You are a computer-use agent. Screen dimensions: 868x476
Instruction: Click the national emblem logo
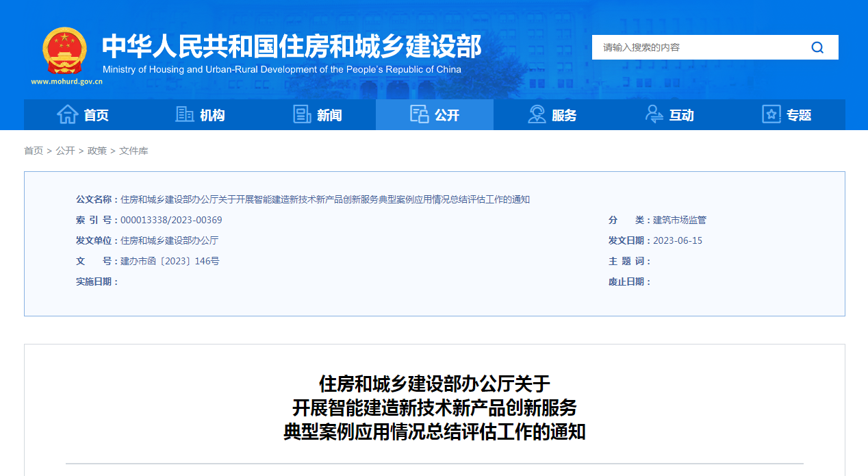pyautogui.click(x=64, y=51)
